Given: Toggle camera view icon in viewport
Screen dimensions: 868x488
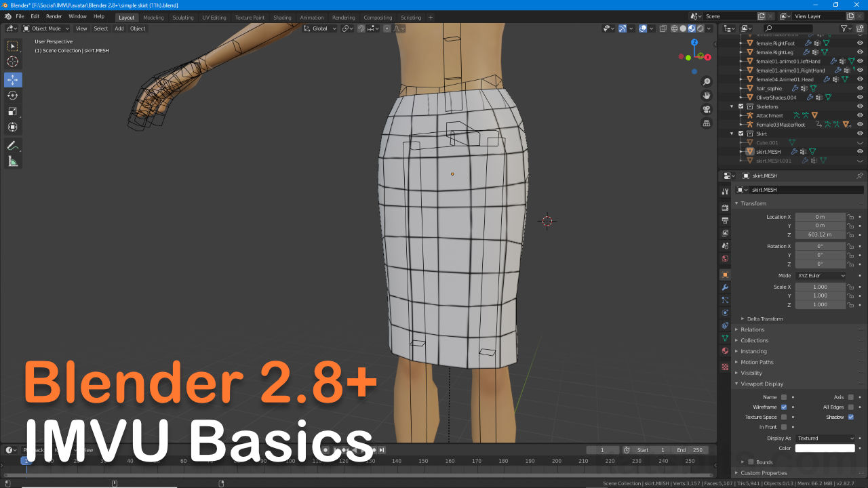Looking at the screenshot, I should pyautogui.click(x=707, y=110).
